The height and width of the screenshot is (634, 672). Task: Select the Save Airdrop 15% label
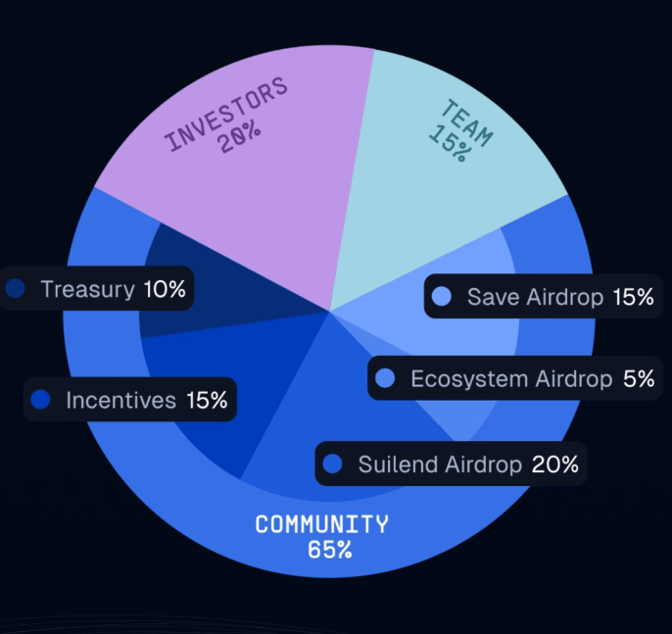pyautogui.click(x=559, y=296)
